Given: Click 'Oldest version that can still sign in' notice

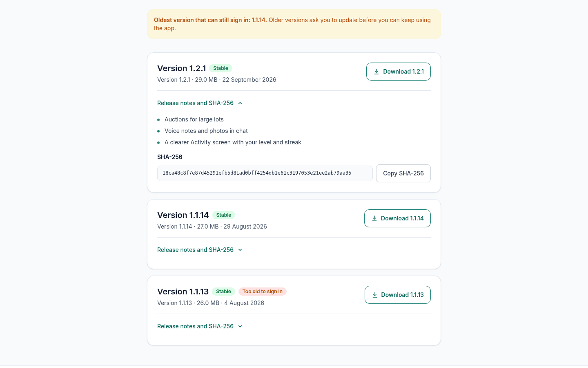Looking at the screenshot, I should point(294,24).
